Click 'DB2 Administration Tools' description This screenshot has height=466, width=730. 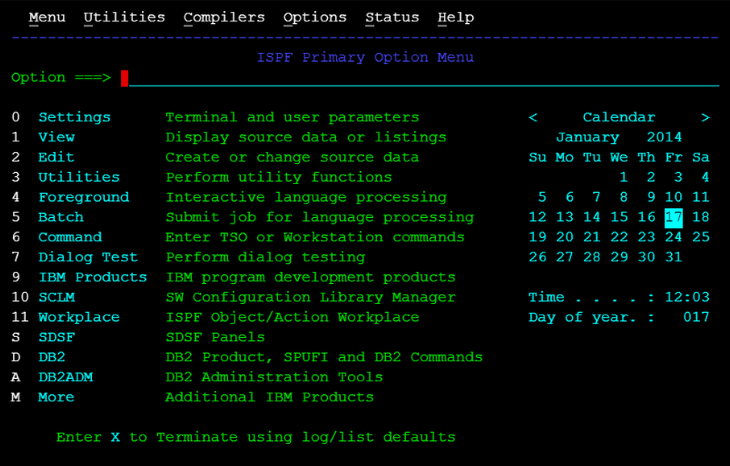click(x=274, y=378)
